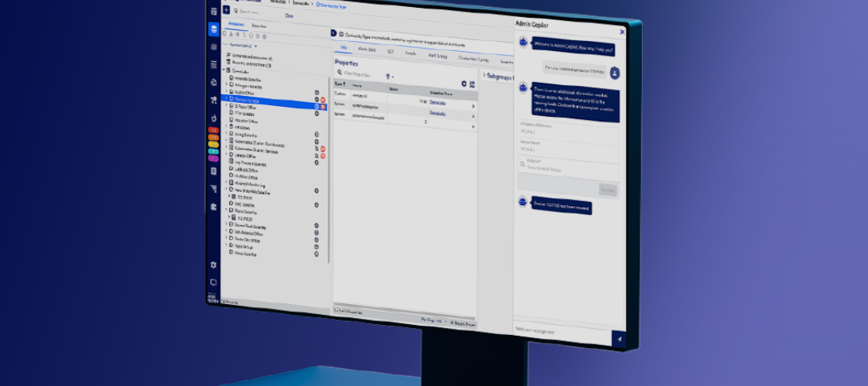This screenshot has height=386, width=868.
Task: Send the Admin Copilot message
Action: point(619,339)
